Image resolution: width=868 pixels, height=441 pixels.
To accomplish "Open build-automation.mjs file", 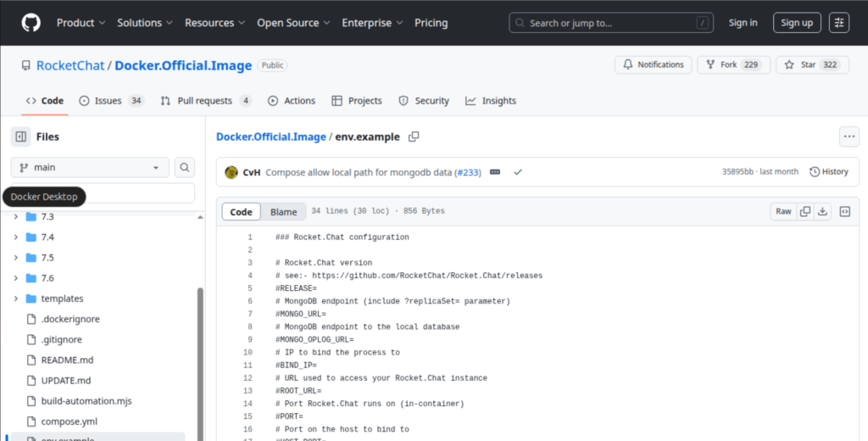I will pyautogui.click(x=86, y=401).
